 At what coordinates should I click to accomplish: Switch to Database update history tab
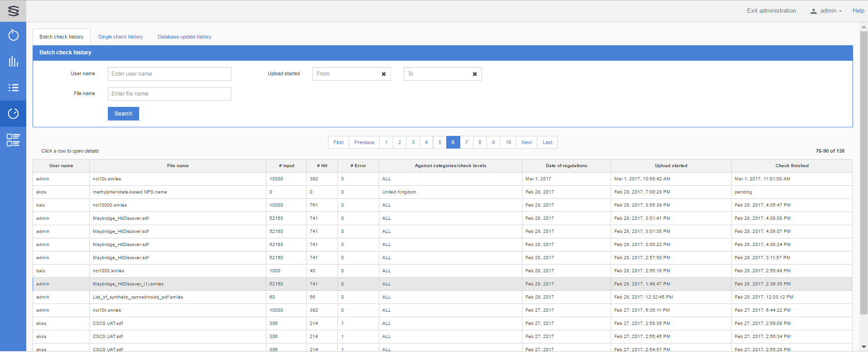click(184, 37)
